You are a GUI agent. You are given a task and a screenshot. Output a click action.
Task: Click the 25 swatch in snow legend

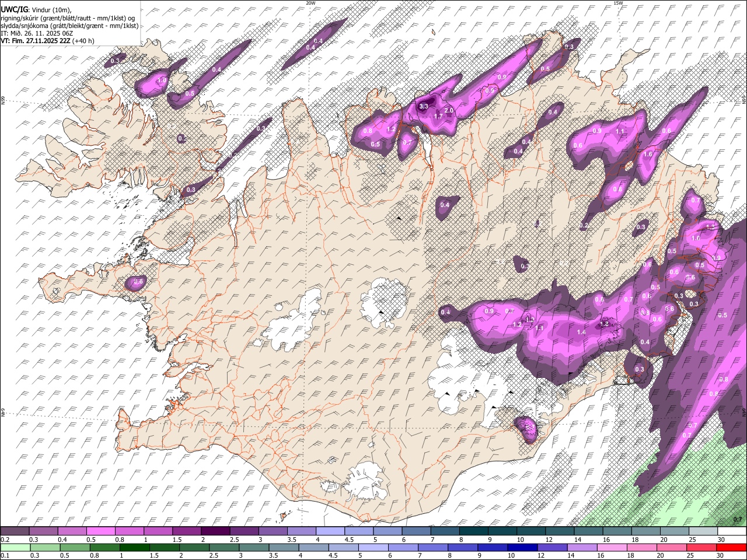click(703, 531)
